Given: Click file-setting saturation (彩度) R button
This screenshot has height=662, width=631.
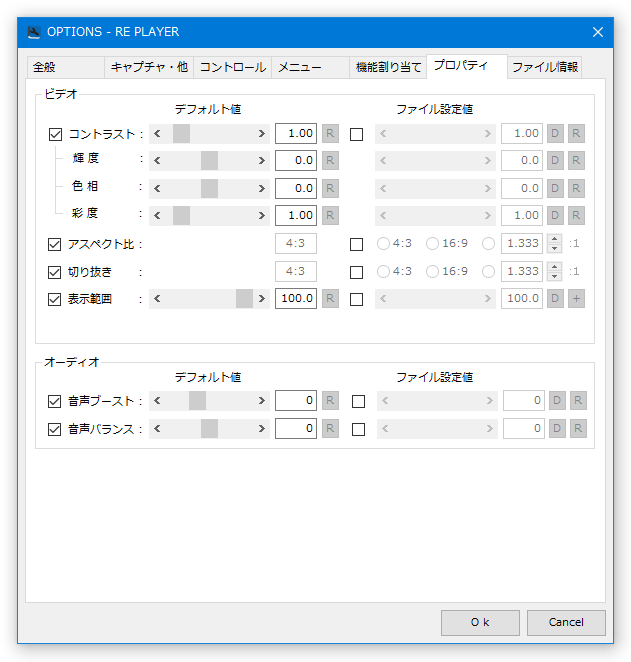Looking at the screenshot, I should [x=576, y=215].
